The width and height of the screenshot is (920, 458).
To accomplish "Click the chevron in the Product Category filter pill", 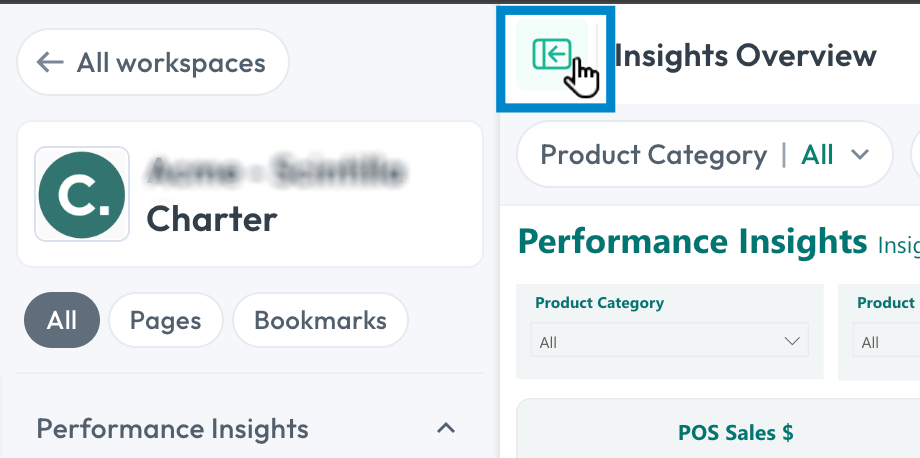I will (860, 155).
